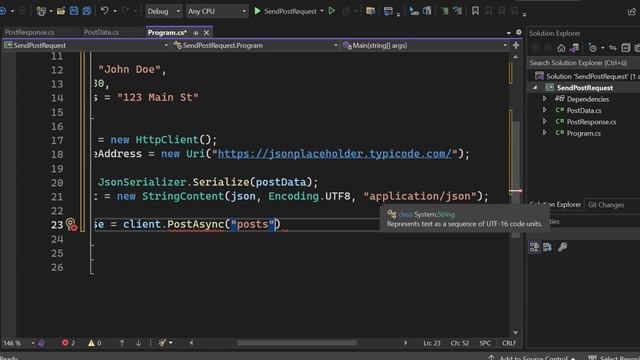Sync with Active Document in Solution Explorer

coord(613,48)
